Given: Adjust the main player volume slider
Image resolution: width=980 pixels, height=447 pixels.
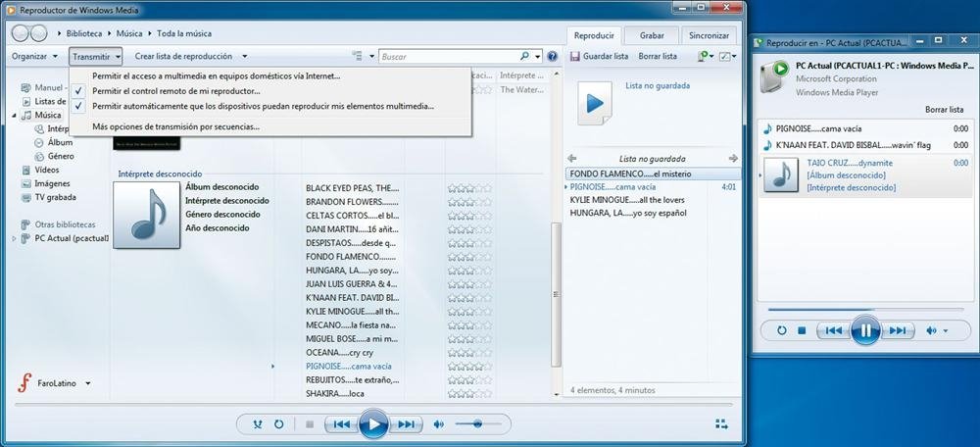Looking at the screenshot, I should 478,424.
